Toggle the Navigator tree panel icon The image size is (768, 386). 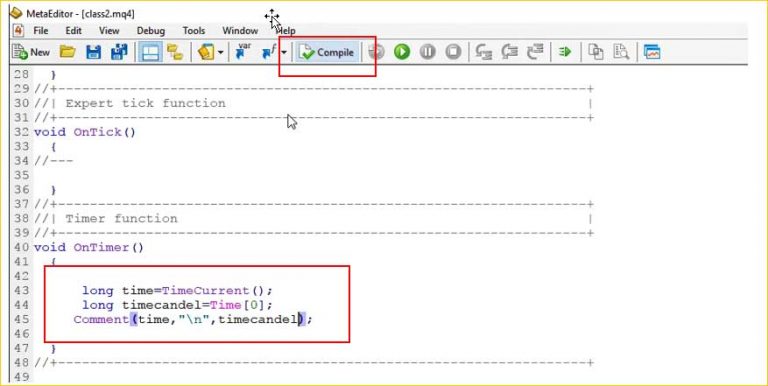(x=175, y=52)
